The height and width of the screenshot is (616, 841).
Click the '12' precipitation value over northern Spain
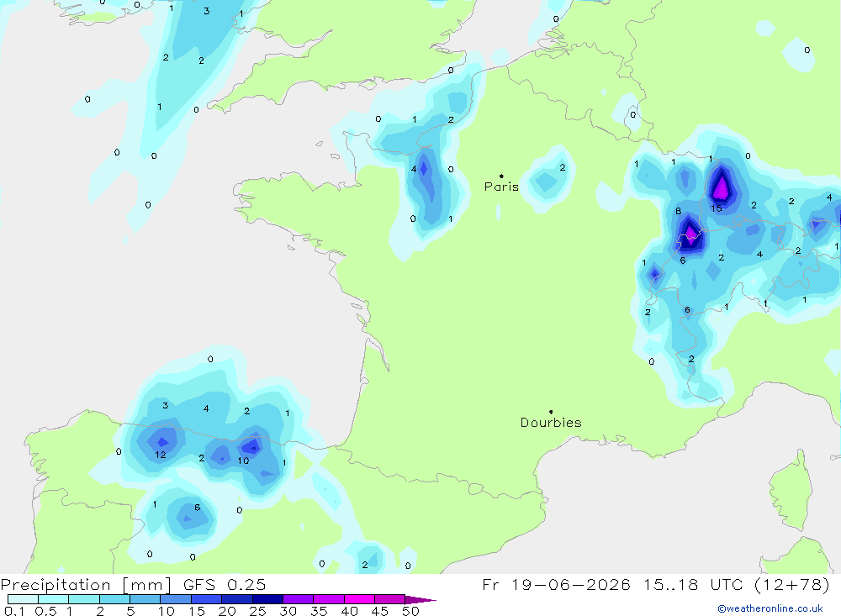tap(161, 455)
